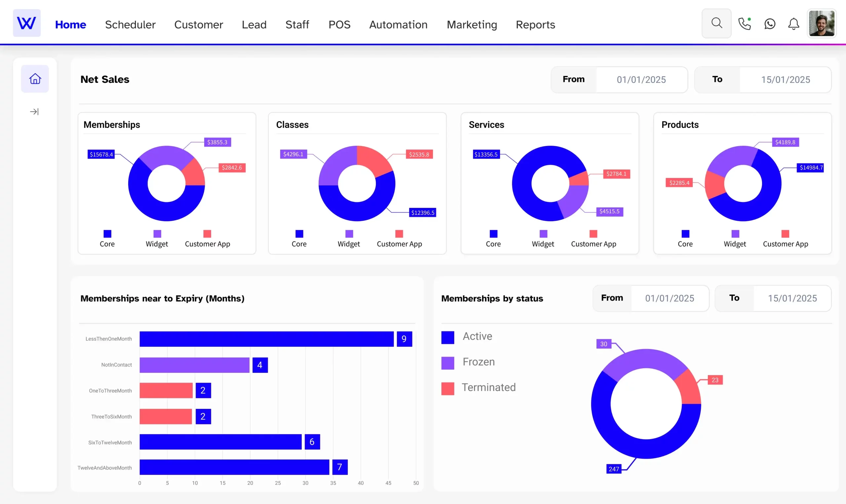The height and width of the screenshot is (504, 846).
Task: Click the user profile avatar icon
Action: click(x=822, y=24)
